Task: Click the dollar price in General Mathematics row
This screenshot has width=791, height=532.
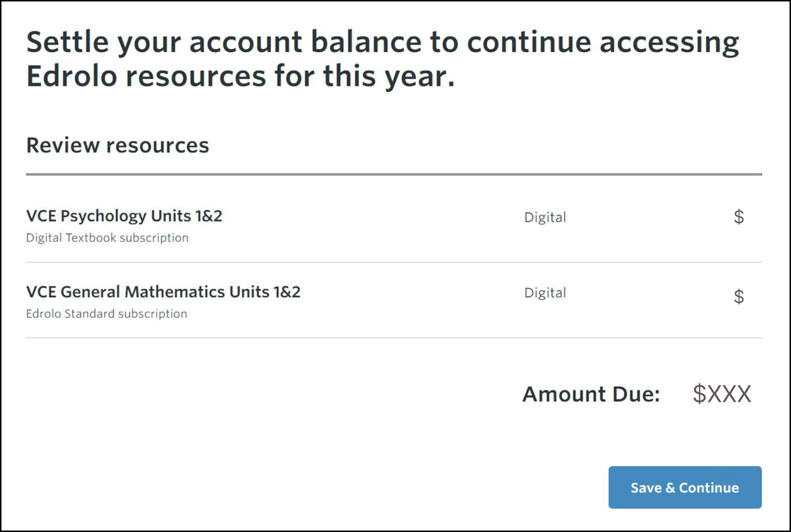Action: (x=739, y=296)
